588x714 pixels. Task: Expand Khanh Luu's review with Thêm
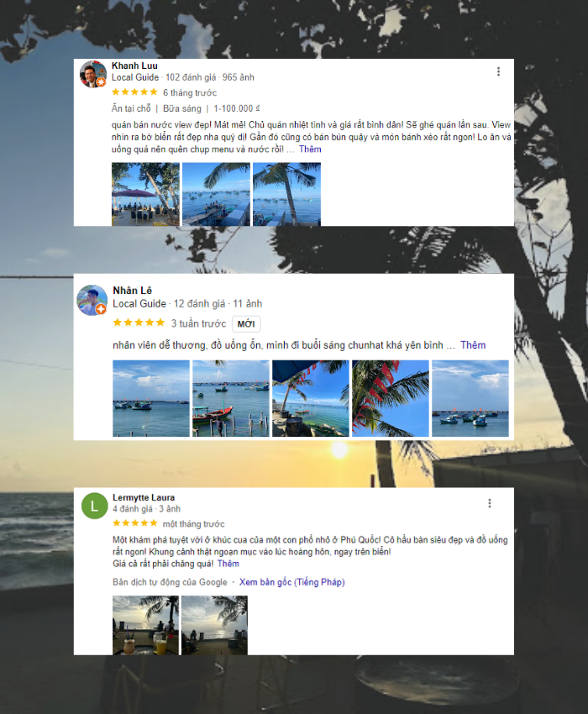[x=310, y=150]
